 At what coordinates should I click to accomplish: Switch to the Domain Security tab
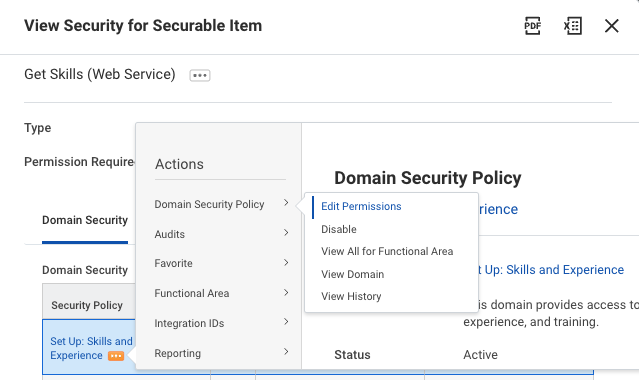click(85, 221)
